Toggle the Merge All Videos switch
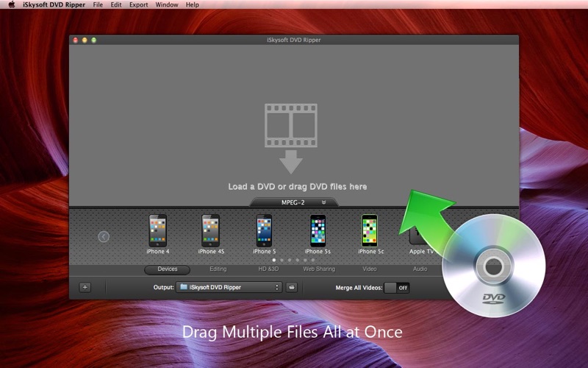Screen dimensions: 588x368 pos(397,288)
